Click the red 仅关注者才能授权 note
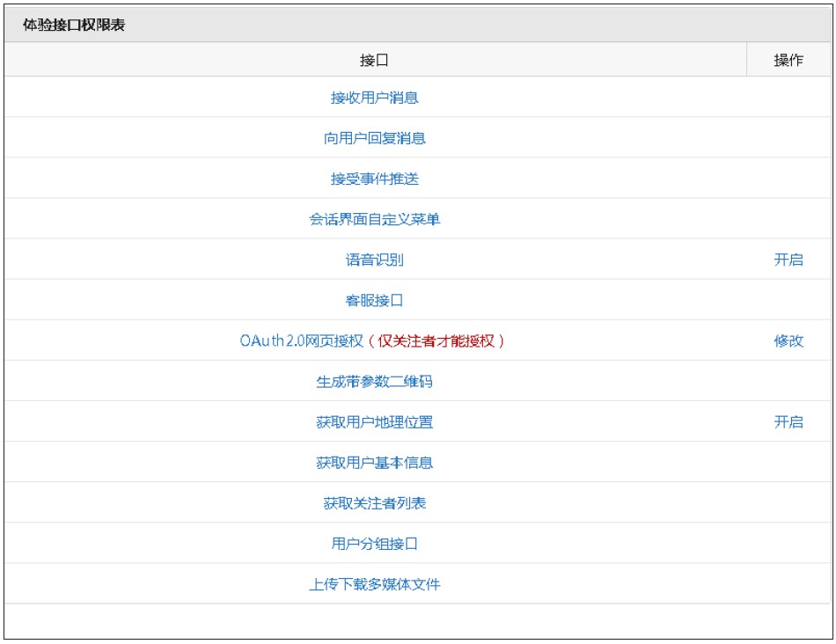Image resolution: width=836 pixels, height=644 pixels. point(436,340)
